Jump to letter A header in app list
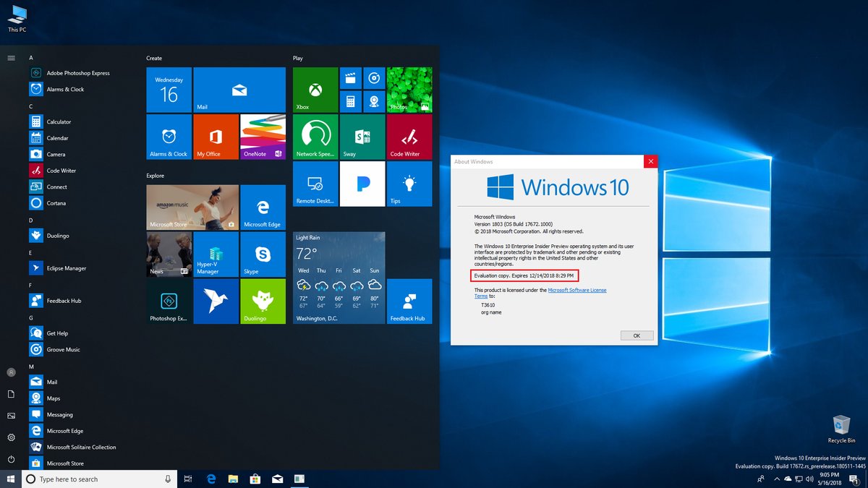868x488 pixels. 31,57
